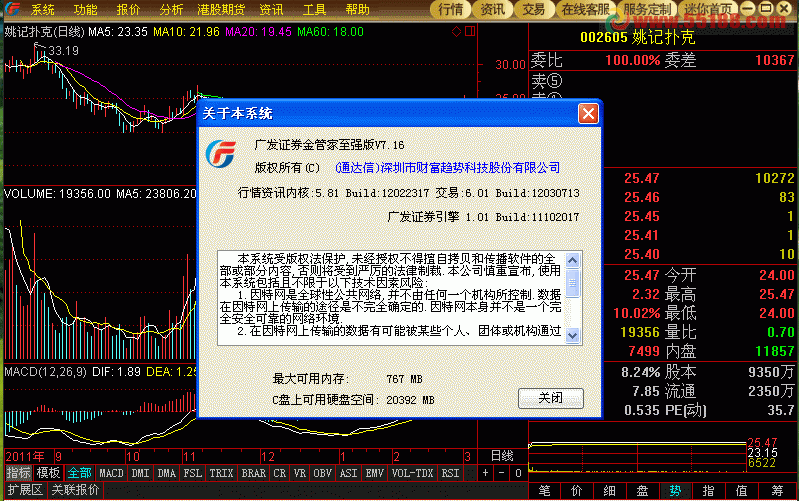799x501 pixels.
Task: Click the 交易 gold button
Action: click(534, 9)
